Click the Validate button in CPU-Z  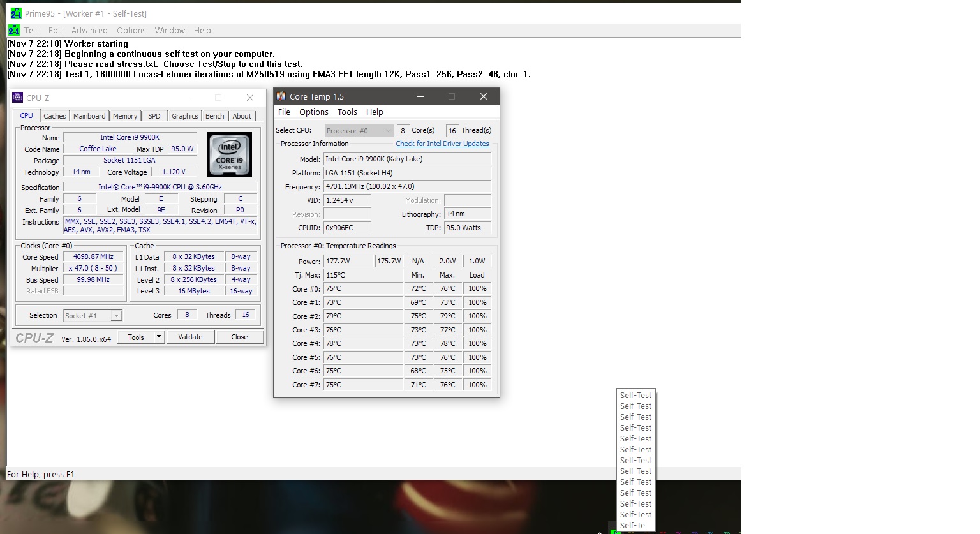[x=190, y=337]
